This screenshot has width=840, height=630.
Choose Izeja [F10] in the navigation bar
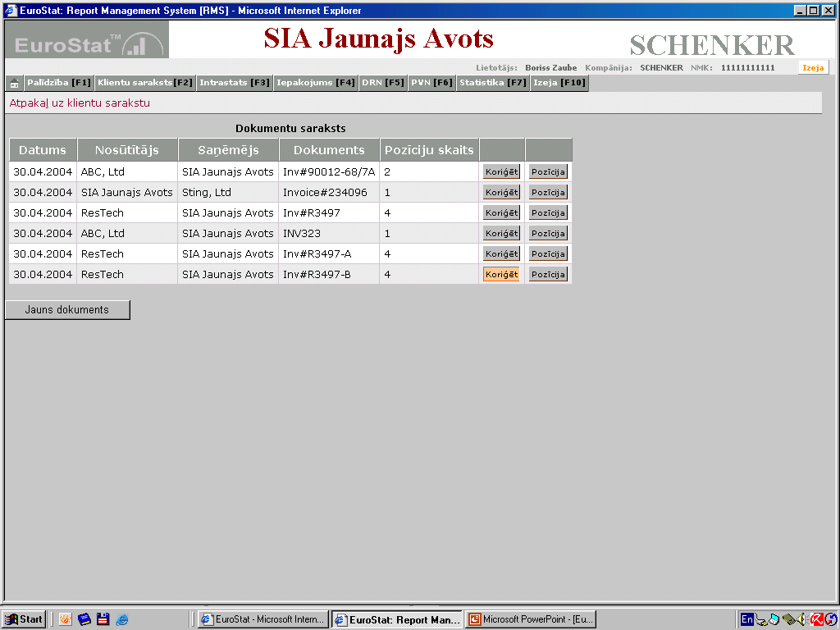point(559,83)
